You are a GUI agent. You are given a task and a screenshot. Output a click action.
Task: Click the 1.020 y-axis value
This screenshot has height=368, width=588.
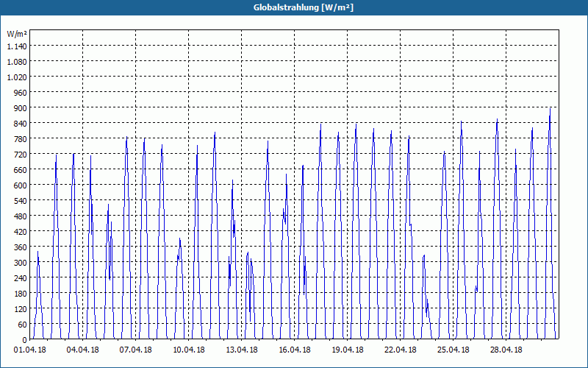(x=17, y=77)
